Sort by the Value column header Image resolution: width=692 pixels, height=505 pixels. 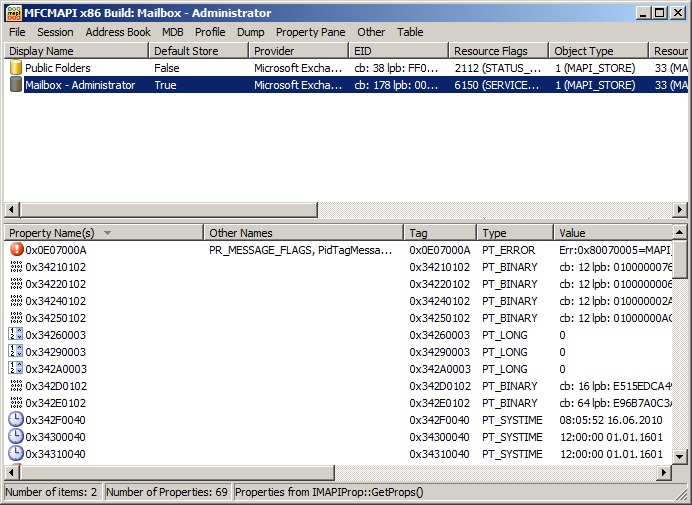613,233
